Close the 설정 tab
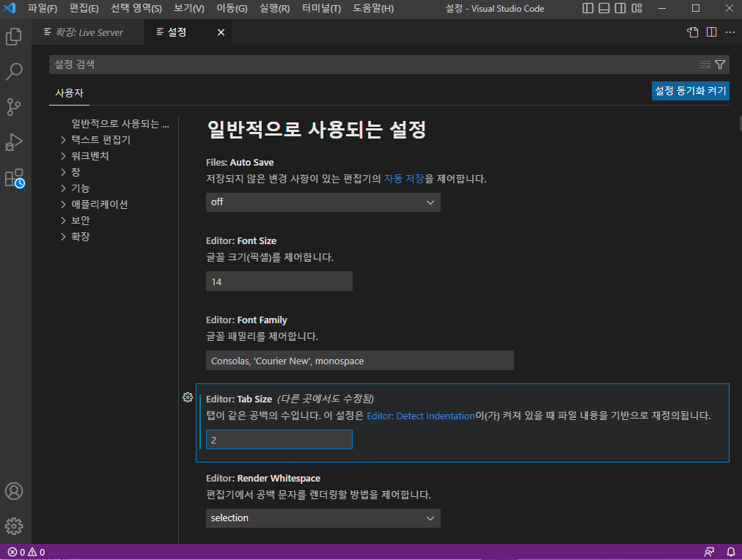The height and width of the screenshot is (560, 742). coord(221,32)
